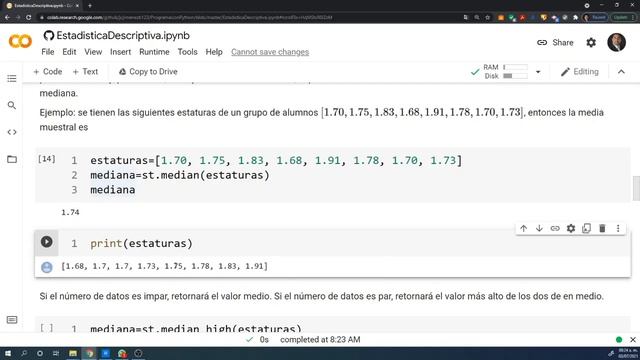This screenshot has height=360, width=640.
Task: Open the code snippets panel icon
Action: point(12,132)
